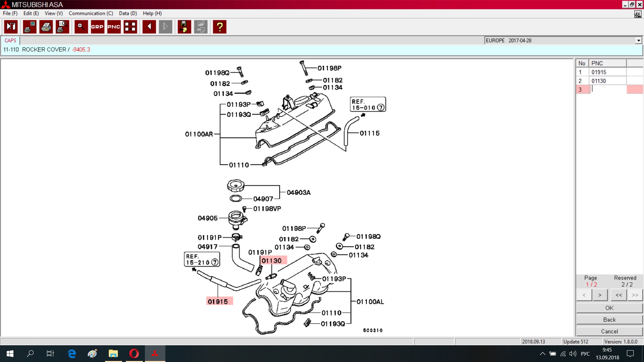
Task: Open the yellow question mark help
Action: (x=220, y=27)
